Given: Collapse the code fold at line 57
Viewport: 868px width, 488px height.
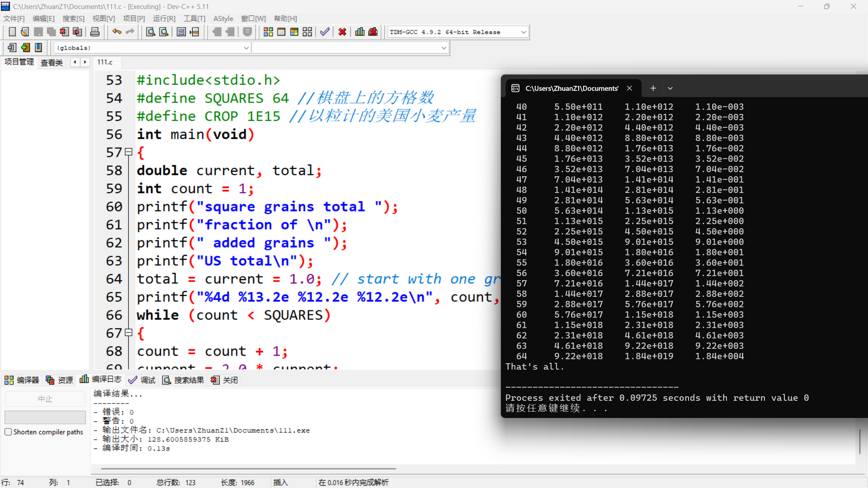Looking at the screenshot, I should 128,152.
